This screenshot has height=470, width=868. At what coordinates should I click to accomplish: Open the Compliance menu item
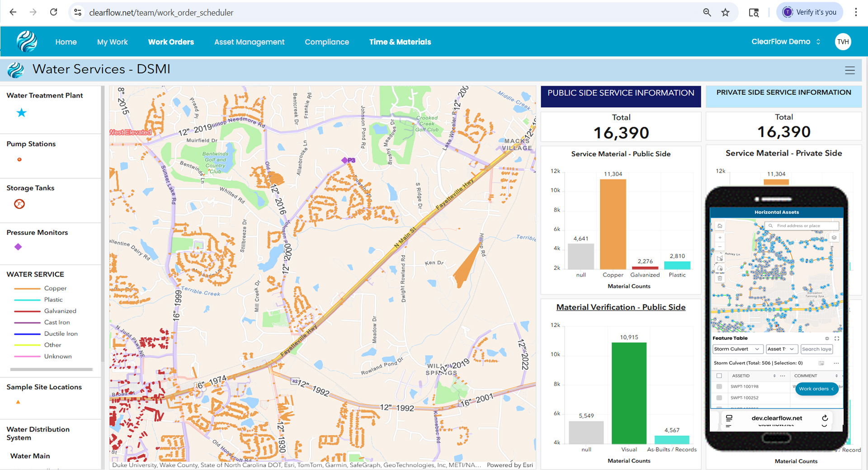327,42
